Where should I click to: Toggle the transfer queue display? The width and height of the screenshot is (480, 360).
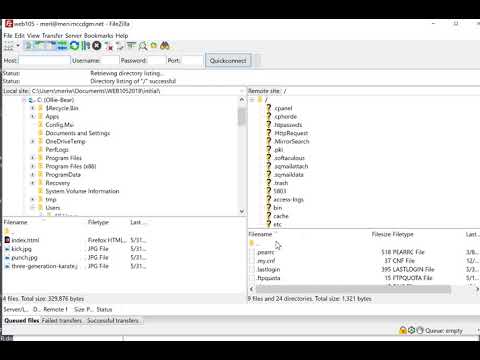62,46
